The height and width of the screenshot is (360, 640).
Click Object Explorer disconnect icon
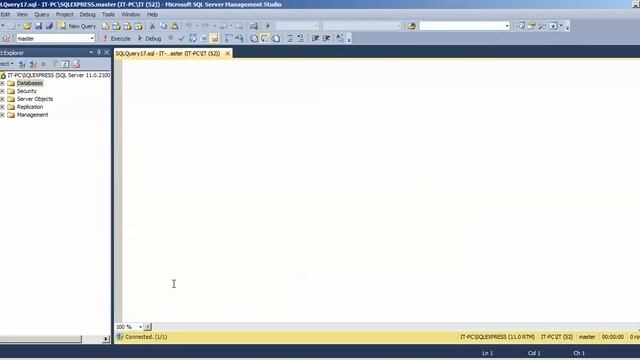[x=33, y=64]
